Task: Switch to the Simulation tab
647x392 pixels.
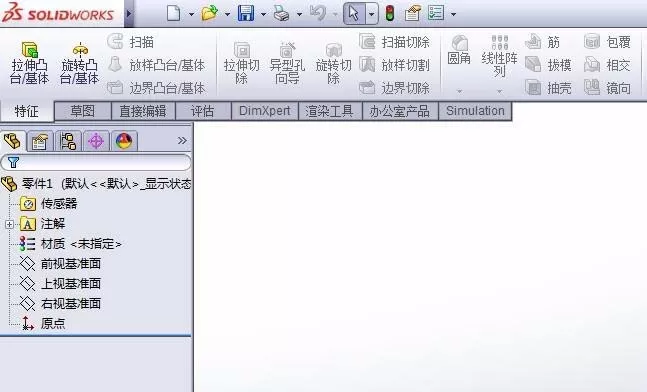Action: coord(475,111)
